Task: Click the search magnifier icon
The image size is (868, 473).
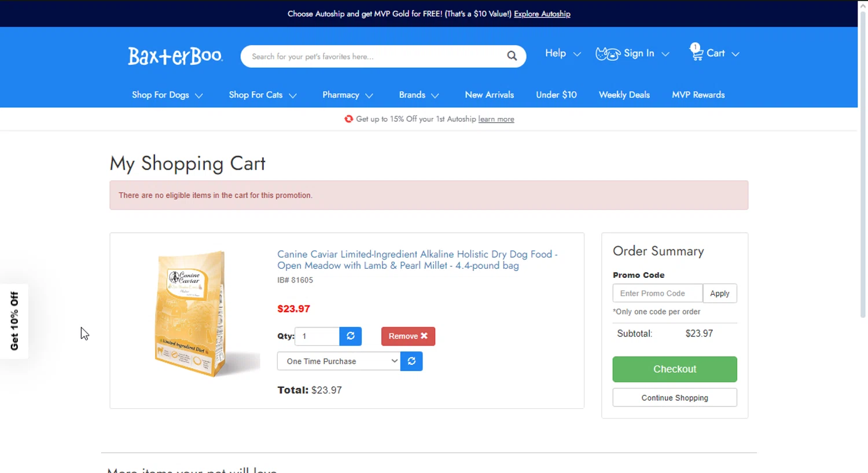Action: [512, 56]
